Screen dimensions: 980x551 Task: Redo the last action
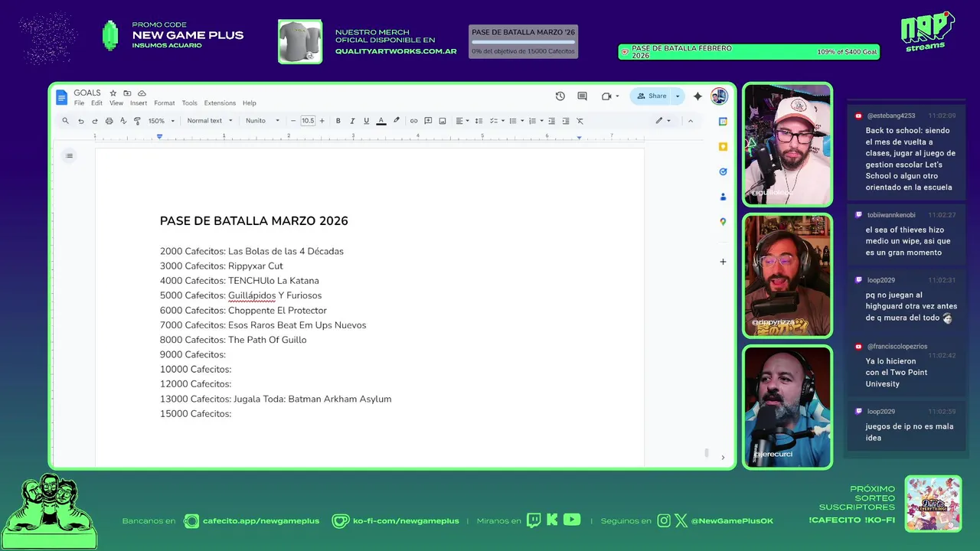coord(95,121)
